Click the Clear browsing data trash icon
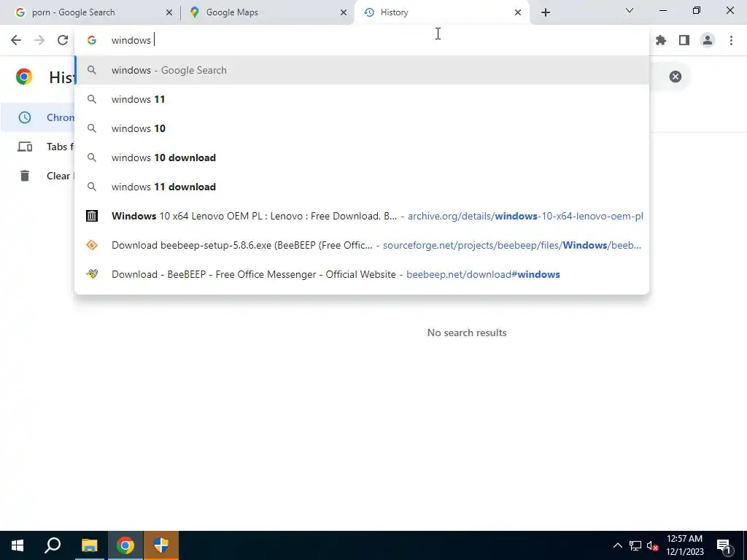This screenshot has width=747, height=560. (25, 176)
